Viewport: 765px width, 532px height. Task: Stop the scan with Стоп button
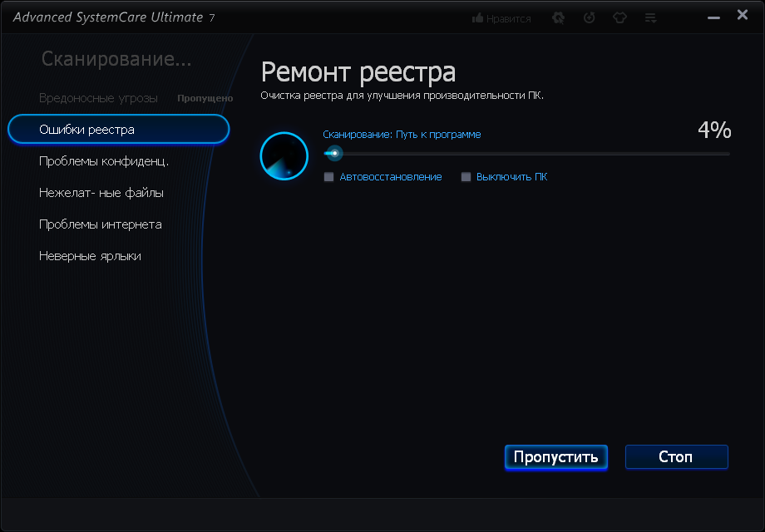(x=676, y=457)
